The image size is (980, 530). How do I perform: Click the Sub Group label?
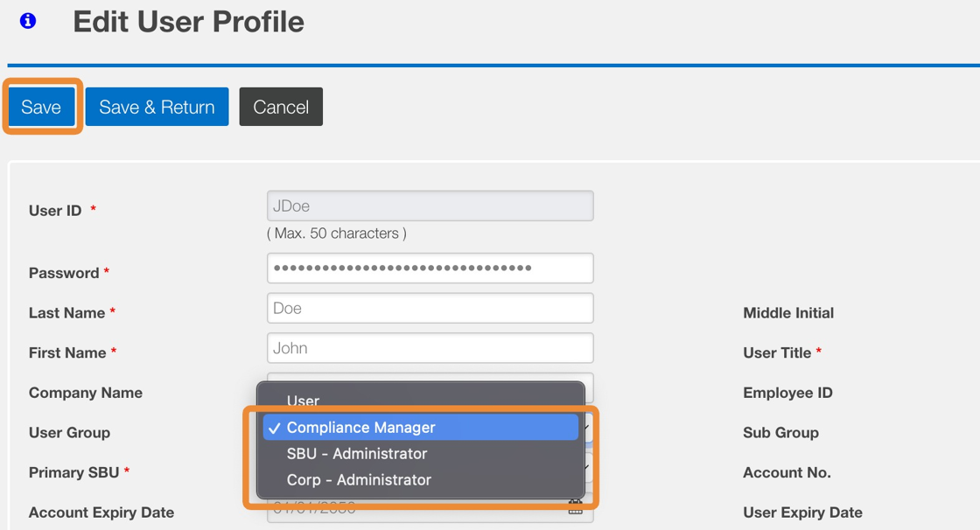point(780,433)
